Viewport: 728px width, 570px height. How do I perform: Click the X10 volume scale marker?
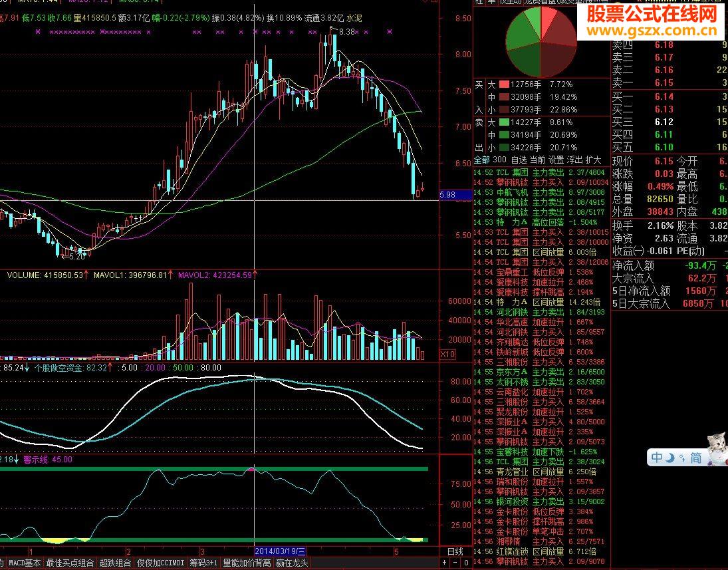pyautogui.click(x=447, y=355)
